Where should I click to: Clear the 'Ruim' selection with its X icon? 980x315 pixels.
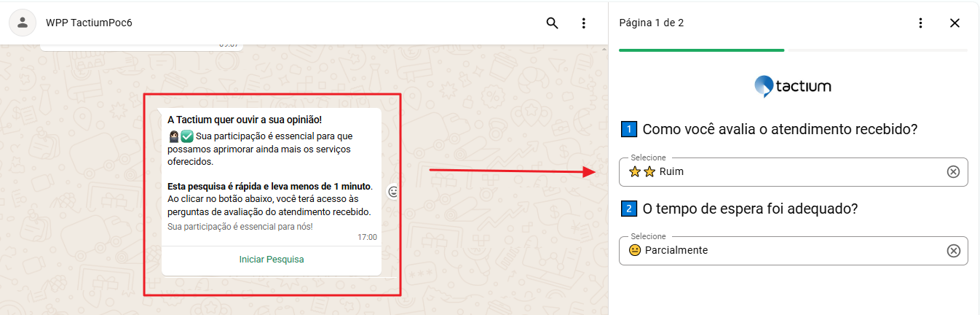coord(953,172)
